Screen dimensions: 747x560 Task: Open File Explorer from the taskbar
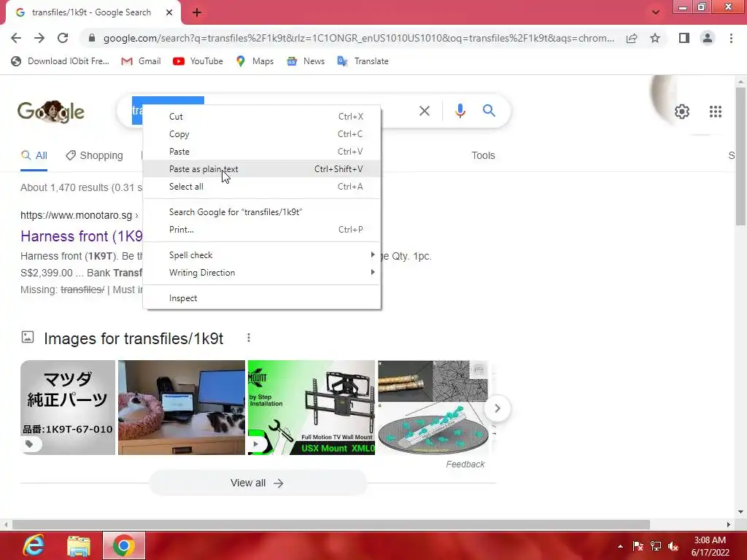pos(79,545)
